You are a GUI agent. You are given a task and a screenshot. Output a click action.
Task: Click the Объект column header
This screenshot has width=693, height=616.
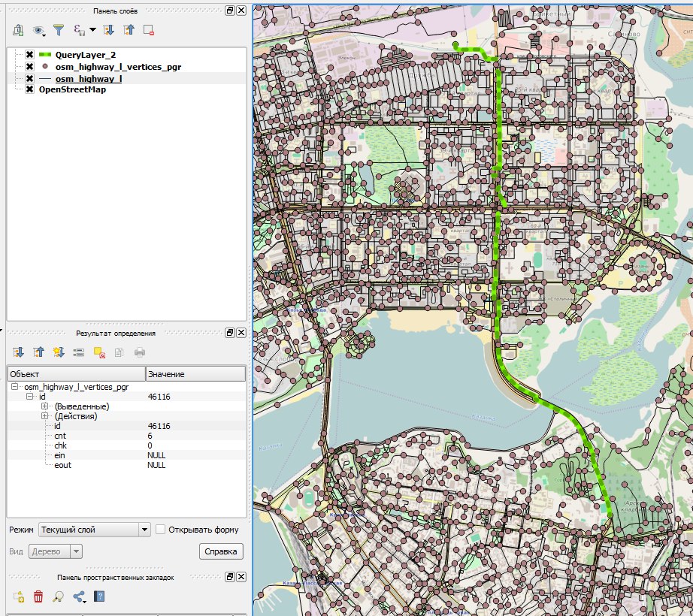point(77,373)
